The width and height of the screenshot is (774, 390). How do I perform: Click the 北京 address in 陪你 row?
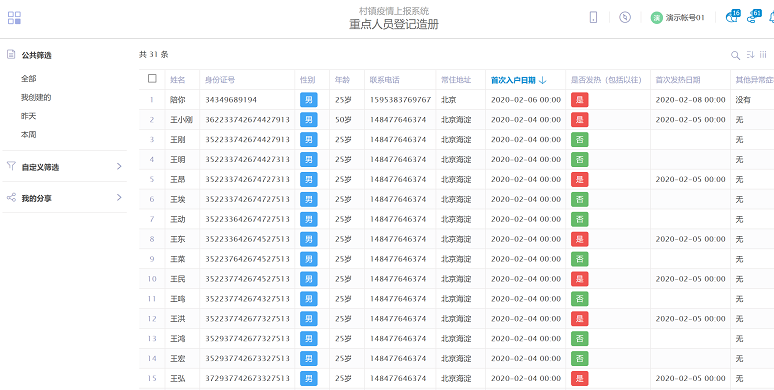point(449,100)
